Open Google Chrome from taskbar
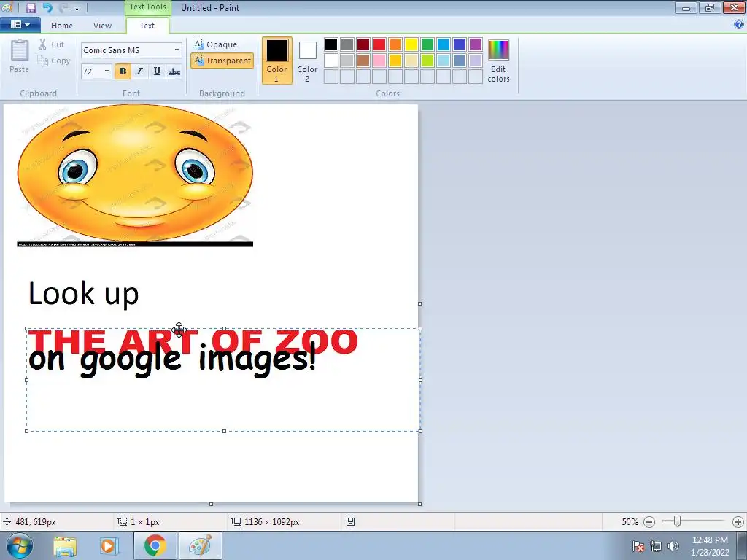 (155, 545)
